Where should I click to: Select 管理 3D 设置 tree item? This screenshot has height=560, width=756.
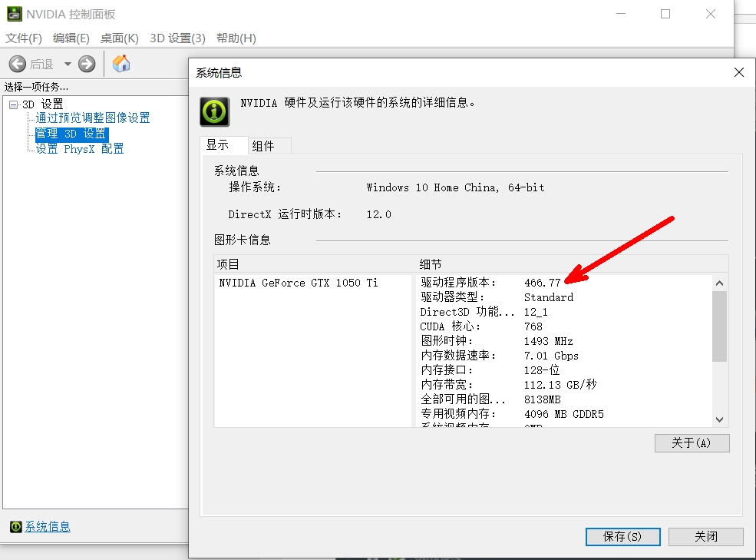click(71, 134)
